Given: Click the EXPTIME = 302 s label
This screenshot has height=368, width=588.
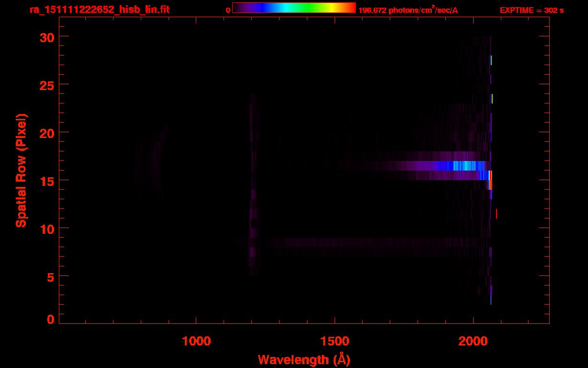Looking at the screenshot, I should point(531,10).
